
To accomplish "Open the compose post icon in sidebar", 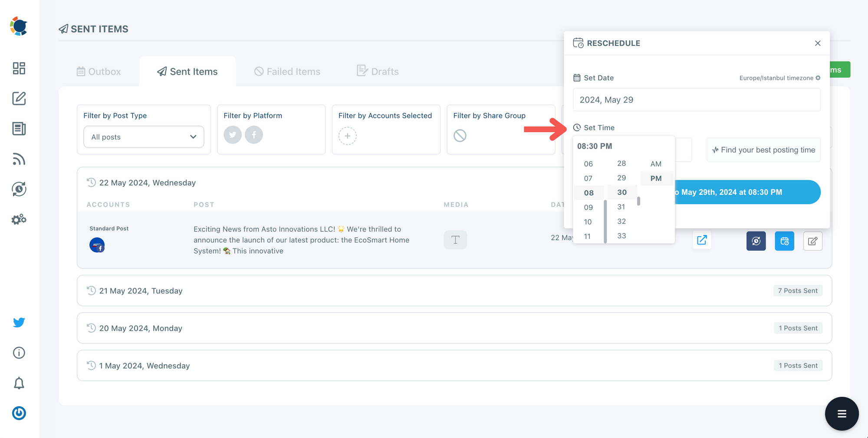I will (x=19, y=98).
